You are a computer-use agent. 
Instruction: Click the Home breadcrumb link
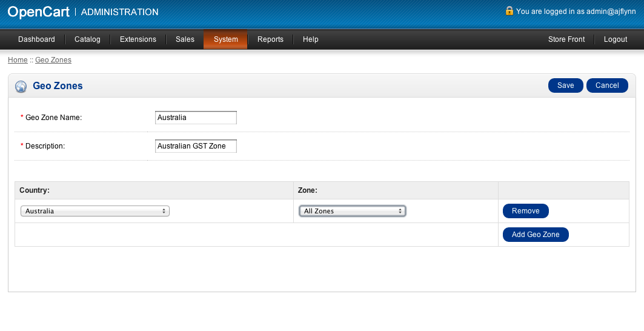(18, 60)
